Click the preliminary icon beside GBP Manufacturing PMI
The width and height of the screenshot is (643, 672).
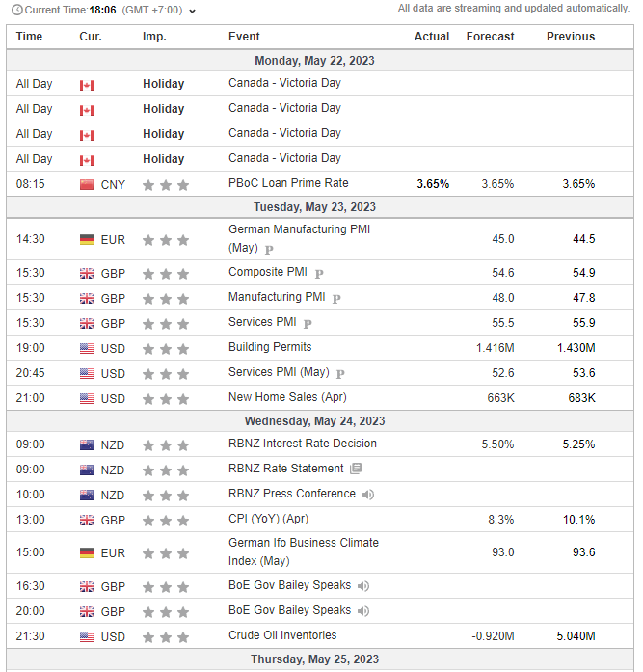pos(335,299)
